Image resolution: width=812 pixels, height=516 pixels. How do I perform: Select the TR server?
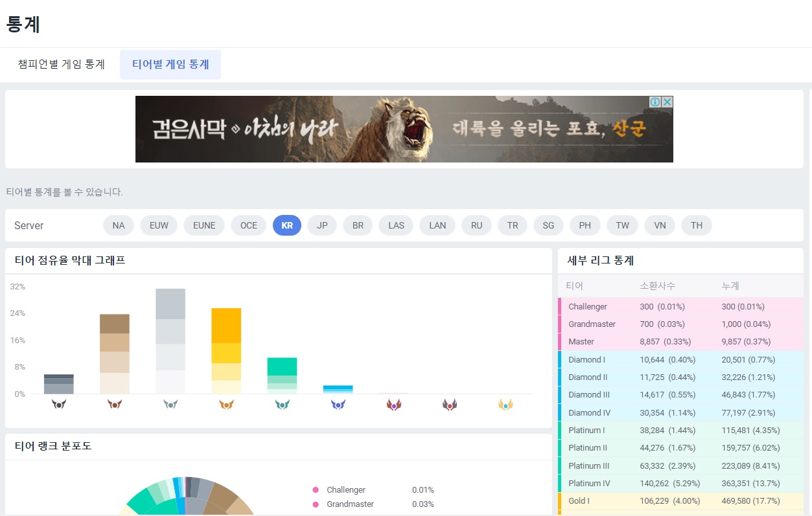[x=513, y=225]
